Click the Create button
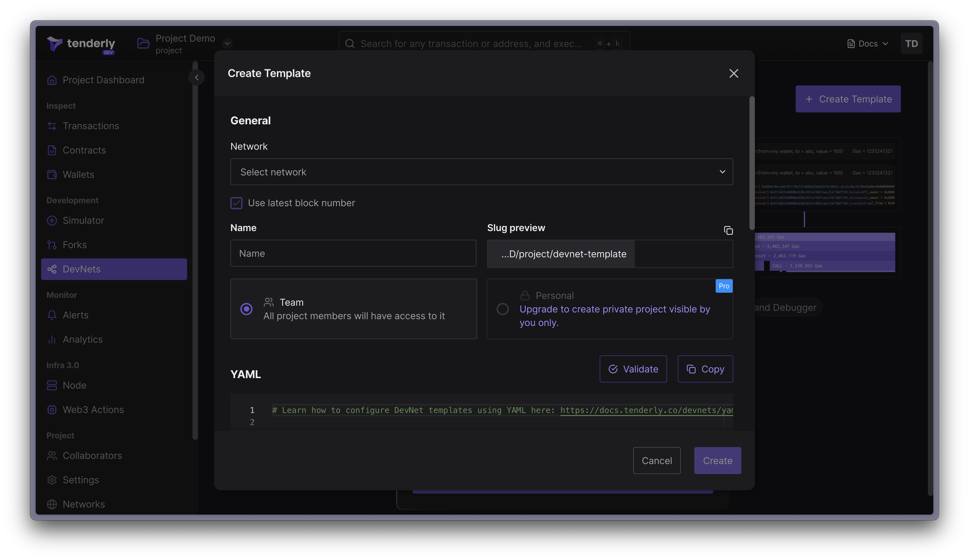The height and width of the screenshot is (560, 969). click(718, 461)
